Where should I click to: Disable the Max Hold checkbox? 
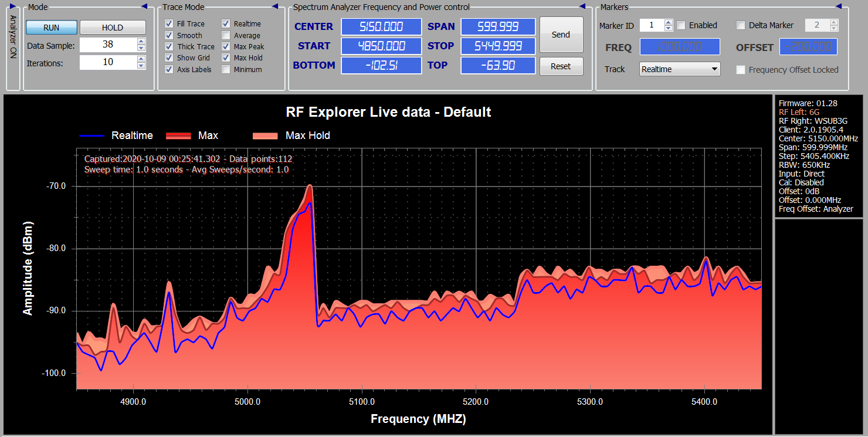[x=226, y=58]
